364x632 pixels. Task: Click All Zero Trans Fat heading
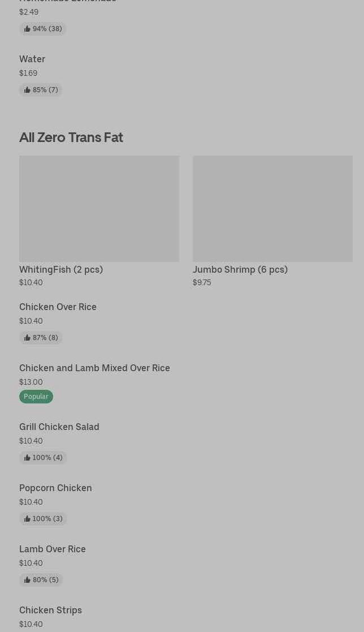coord(71,137)
